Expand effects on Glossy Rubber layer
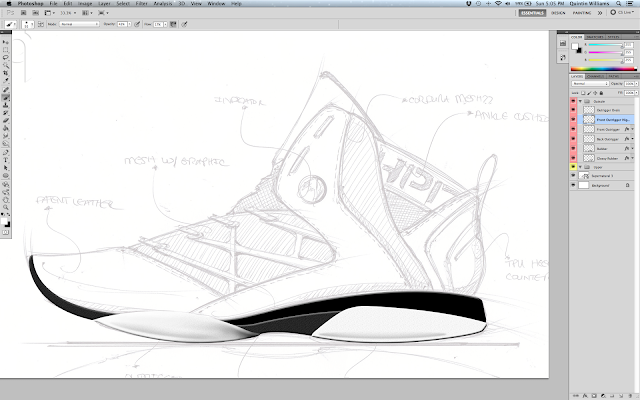 [632, 158]
